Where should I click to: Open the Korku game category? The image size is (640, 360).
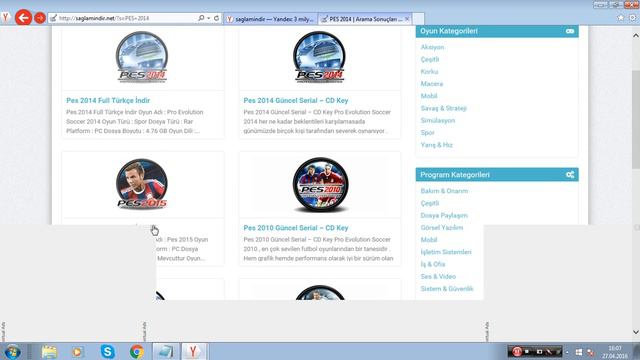[x=429, y=72]
